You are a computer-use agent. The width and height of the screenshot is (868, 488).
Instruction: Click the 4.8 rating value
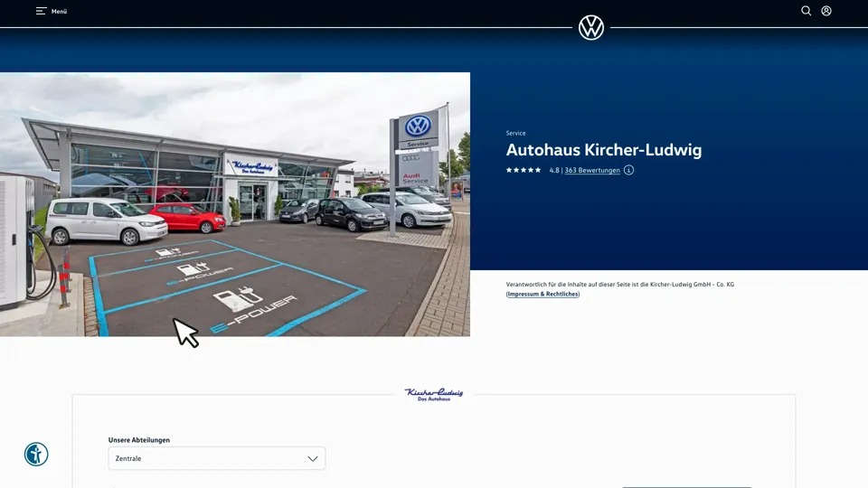tap(554, 171)
